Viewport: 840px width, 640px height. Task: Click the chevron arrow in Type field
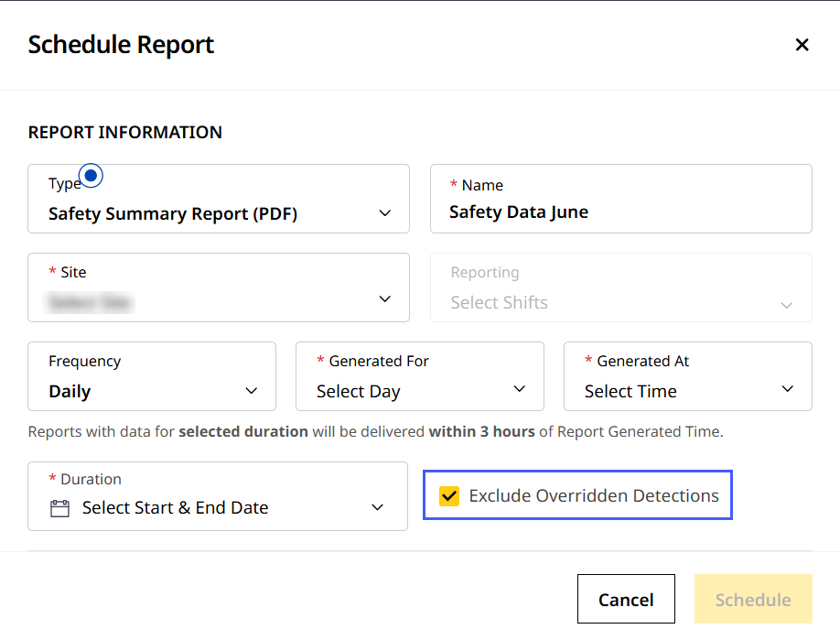[385, 213]
